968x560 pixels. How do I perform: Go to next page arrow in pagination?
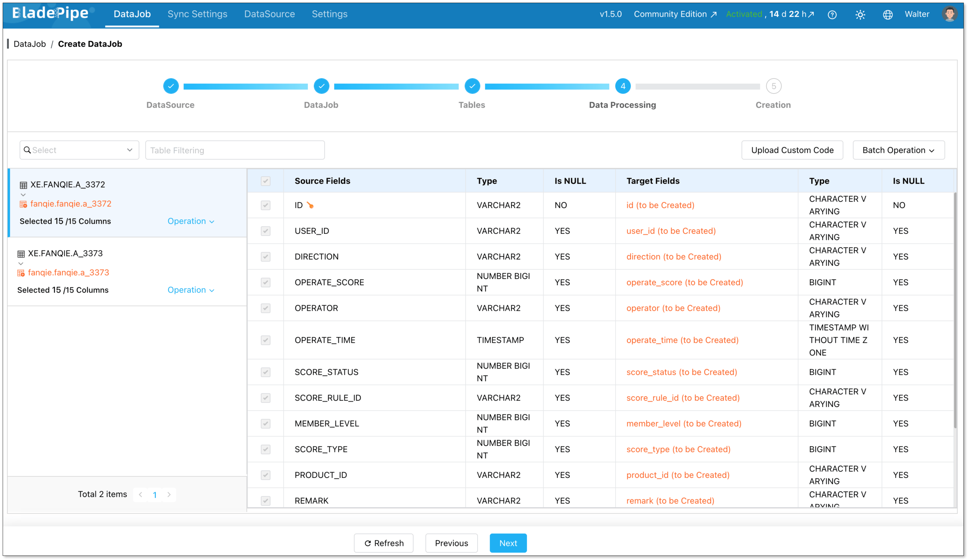(169, 494)
